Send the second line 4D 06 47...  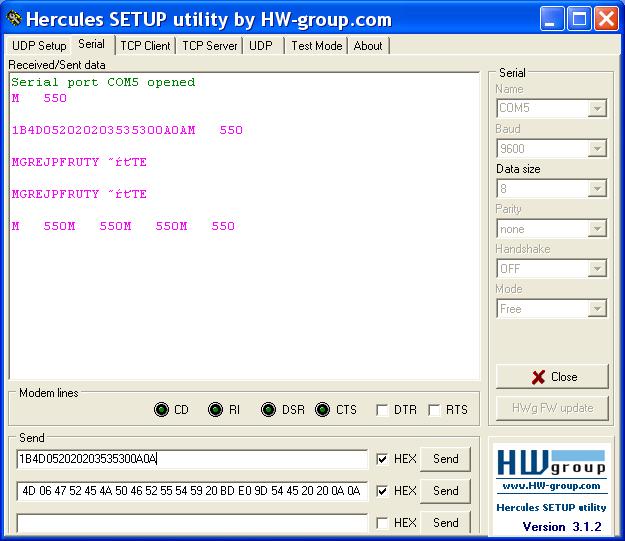[x=445, y=491]
